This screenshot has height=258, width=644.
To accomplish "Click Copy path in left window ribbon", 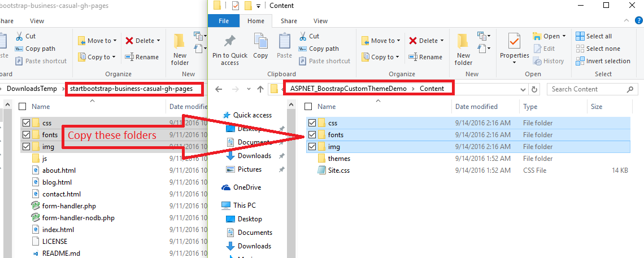I will pos(36,49).
